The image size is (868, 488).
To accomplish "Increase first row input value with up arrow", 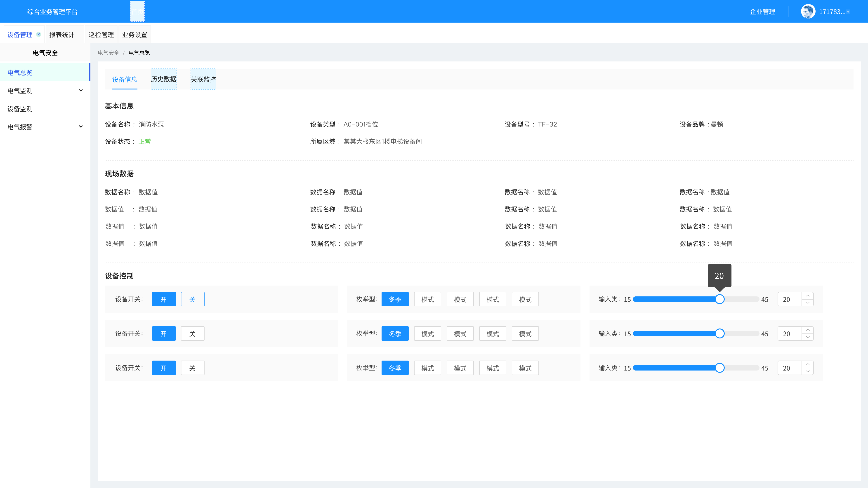I will tap(808, 295).
